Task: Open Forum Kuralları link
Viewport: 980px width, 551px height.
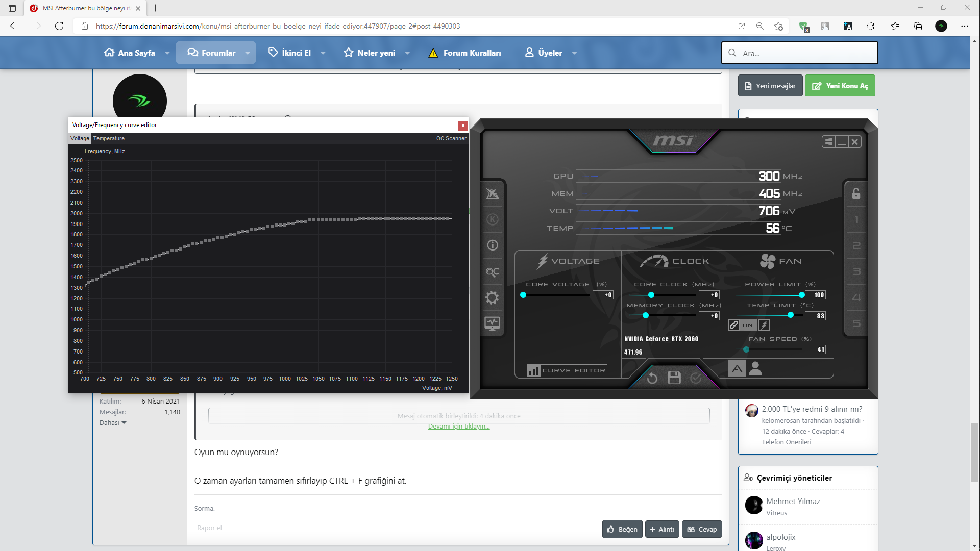Action: pos(465,53)
